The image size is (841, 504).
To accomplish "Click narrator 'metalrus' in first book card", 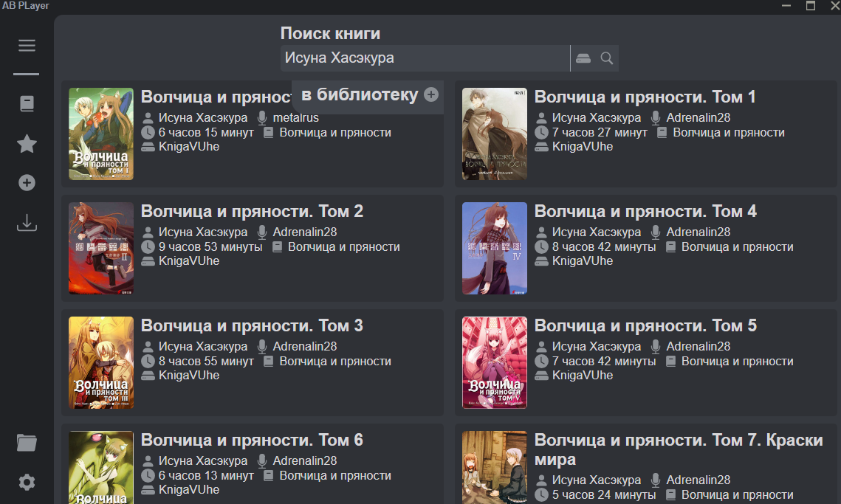I will click(x=295, y=117).
